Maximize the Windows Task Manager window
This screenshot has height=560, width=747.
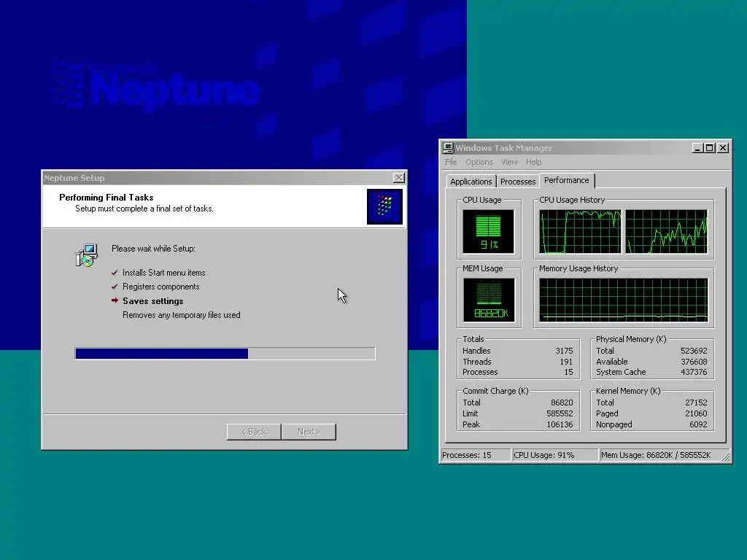pyautogui.click(x=709, y=148)
